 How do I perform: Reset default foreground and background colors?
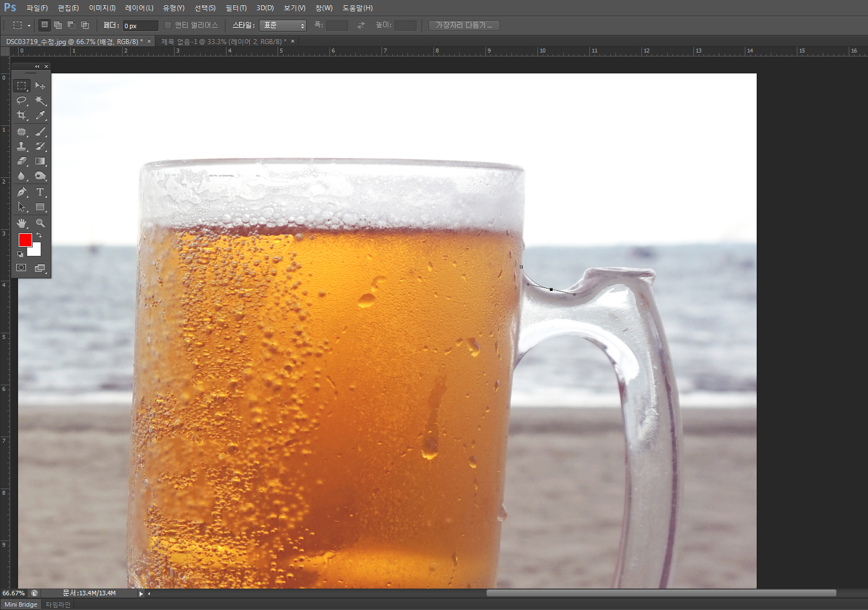pyautogui.click(x=20, y=254)
